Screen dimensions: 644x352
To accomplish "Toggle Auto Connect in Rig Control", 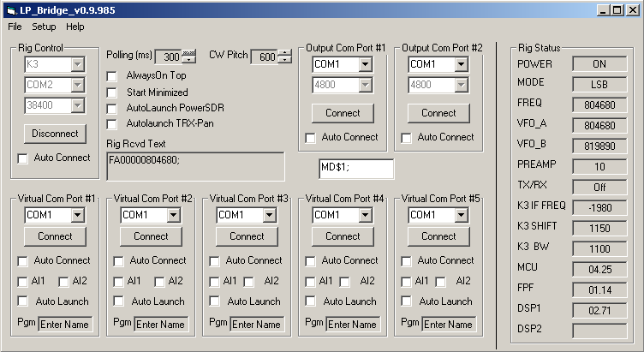I will [x=22, y=158].
